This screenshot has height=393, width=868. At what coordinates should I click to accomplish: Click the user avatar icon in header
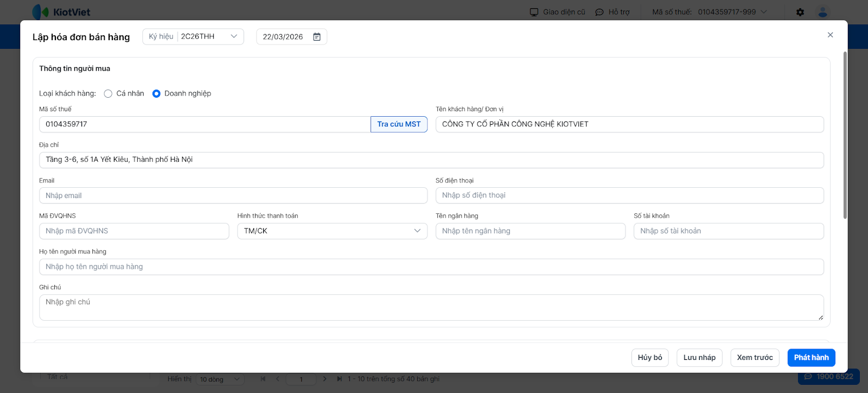[823, 12]
